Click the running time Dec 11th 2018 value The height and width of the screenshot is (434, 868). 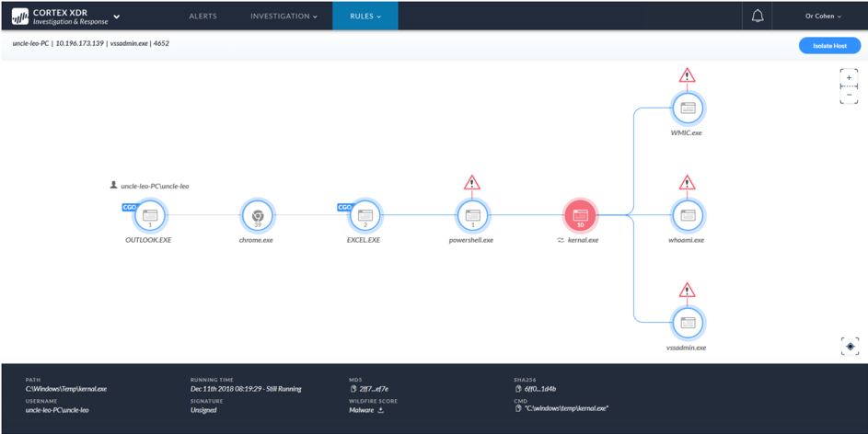point(246,389)
